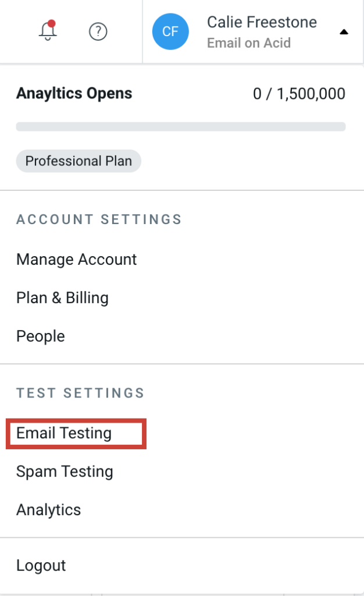Click the Anayltics Opens heading

click(74, 93)
